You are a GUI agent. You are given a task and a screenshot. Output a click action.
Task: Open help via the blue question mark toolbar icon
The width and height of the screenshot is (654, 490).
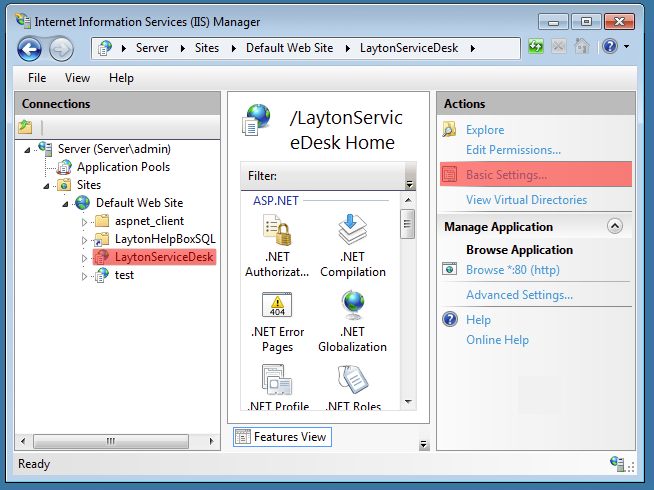tap(610, 46)
